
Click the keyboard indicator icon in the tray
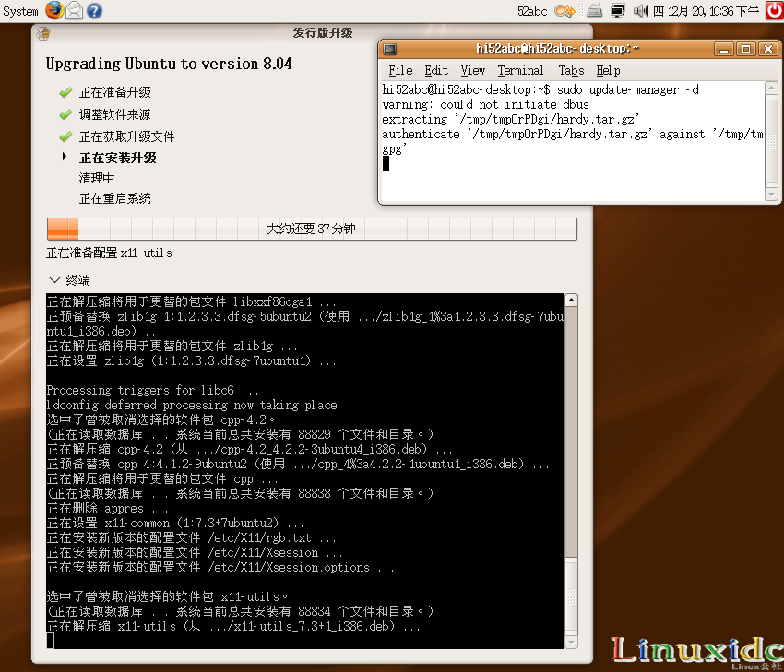coord(593,10)
